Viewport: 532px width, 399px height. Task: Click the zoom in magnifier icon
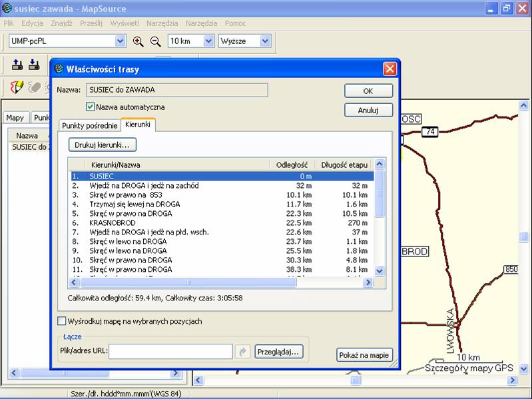[138, 41]
